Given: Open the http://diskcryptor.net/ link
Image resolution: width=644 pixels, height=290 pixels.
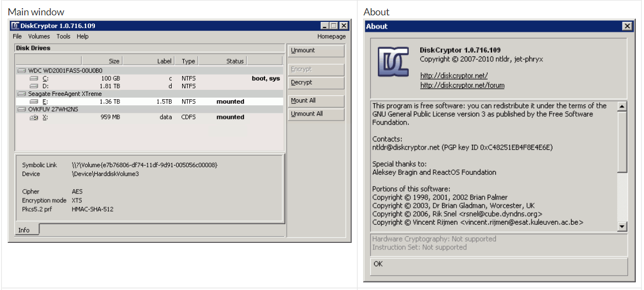Looking at the screenshot, I should coord(454,76).
